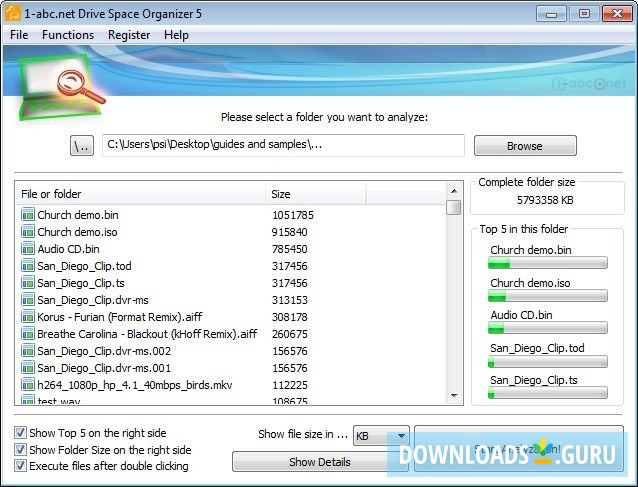
Task: Click the file icon beside San_Diego_Clip.dvr-ms.002
Action: [28, 351]
